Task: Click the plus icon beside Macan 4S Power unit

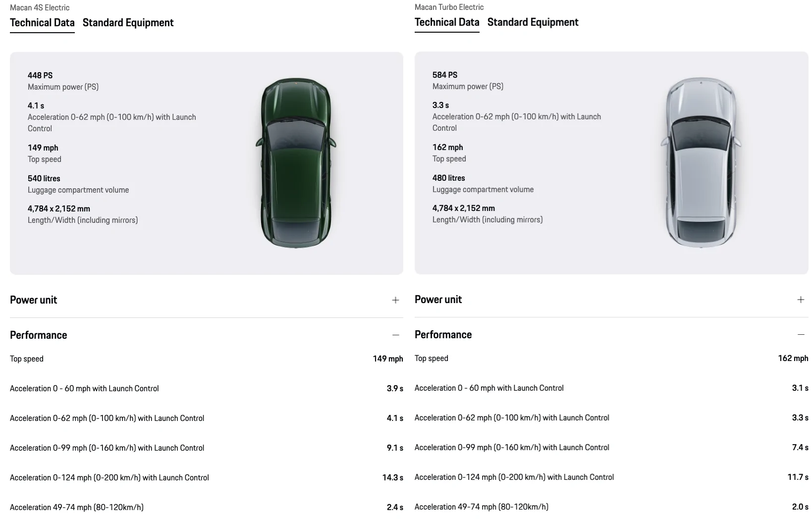Action: (395, 300)
